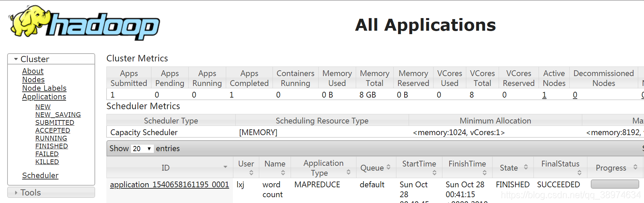Filter applications by FINISHED state
Viewport: 644px width, 203px height.
point(52,146)
